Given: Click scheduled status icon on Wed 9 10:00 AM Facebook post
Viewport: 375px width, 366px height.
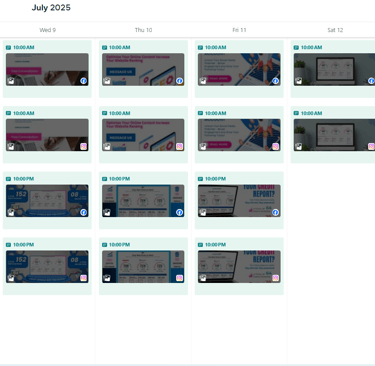Looking at the screenshot, I should tap(8, 48).
